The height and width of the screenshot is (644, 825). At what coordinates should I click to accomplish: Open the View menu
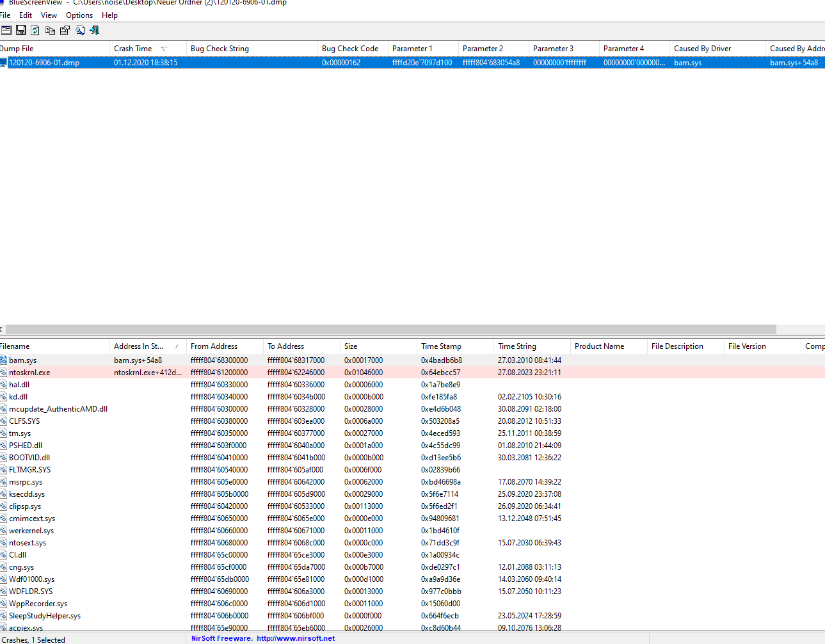tap(49, 15)
